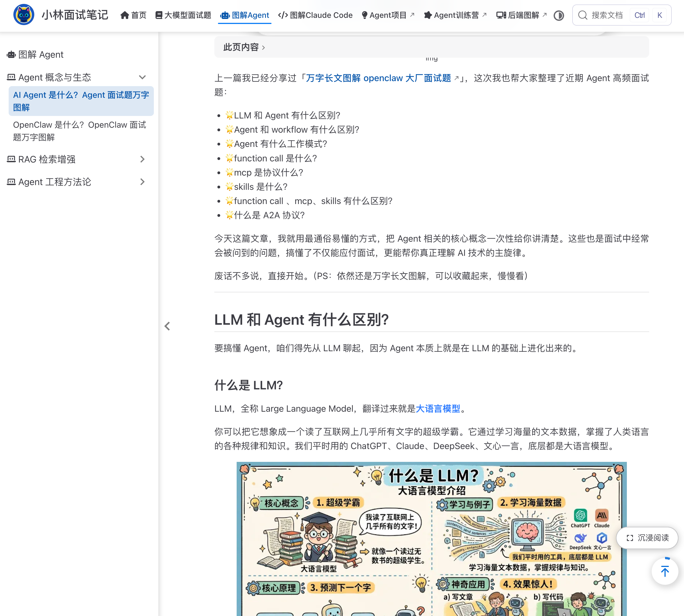Open 万字长文图解 openclaw 大厂面试题 link
This screenshot has width=684, height=616.
[x=379, y=78]
